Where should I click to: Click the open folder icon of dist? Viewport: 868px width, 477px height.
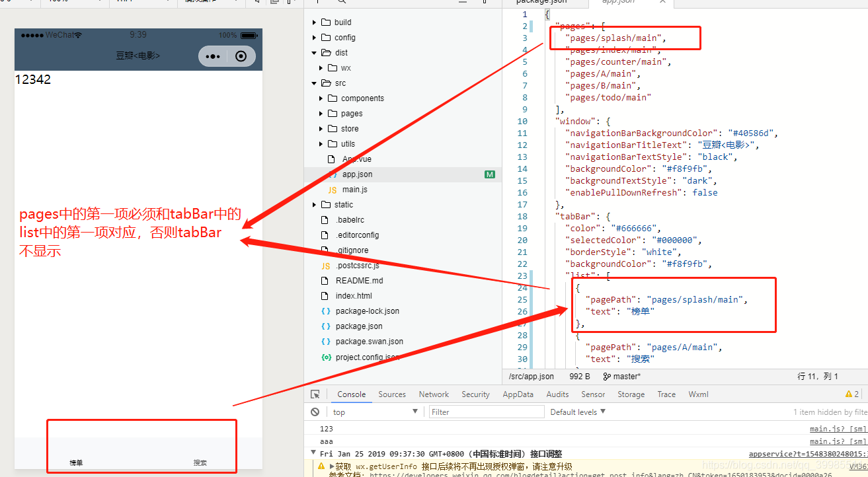click(326, 53)
